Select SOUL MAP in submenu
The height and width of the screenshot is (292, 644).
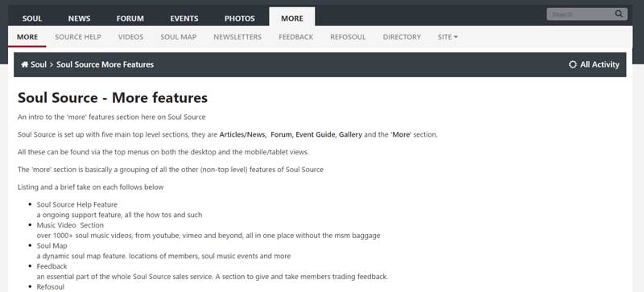[x=178, y=37]
